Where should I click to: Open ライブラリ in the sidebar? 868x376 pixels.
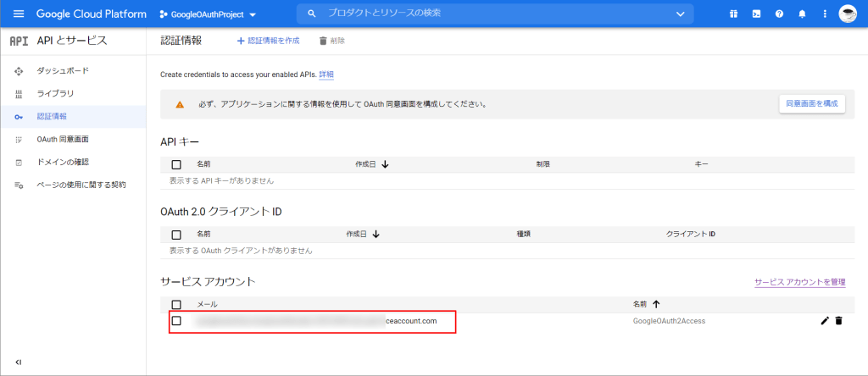coord(55,93)
